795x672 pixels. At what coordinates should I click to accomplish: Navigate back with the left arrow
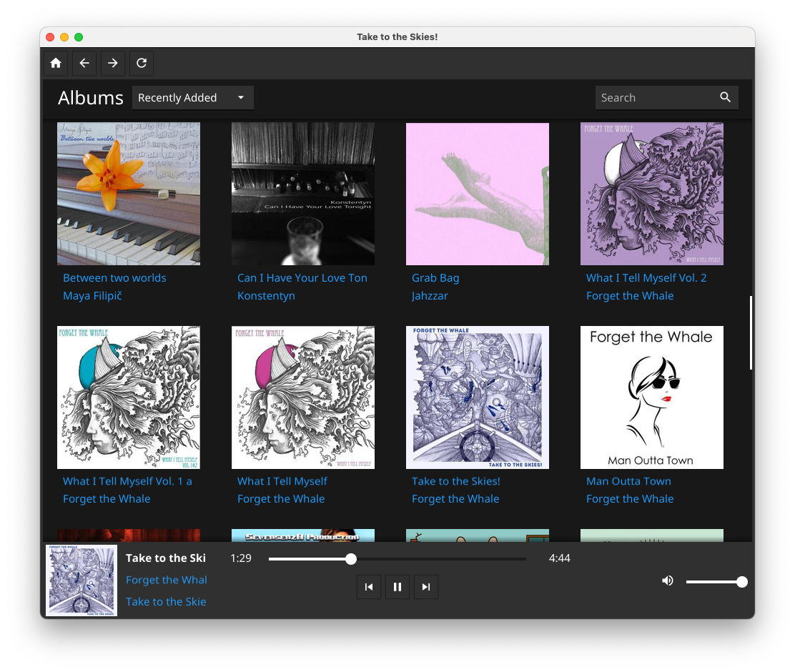point(84,63)
